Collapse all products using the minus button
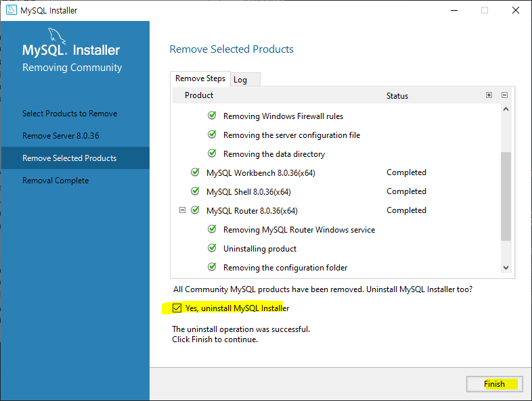Screen dimensions: 532x401 pos(504,95)
